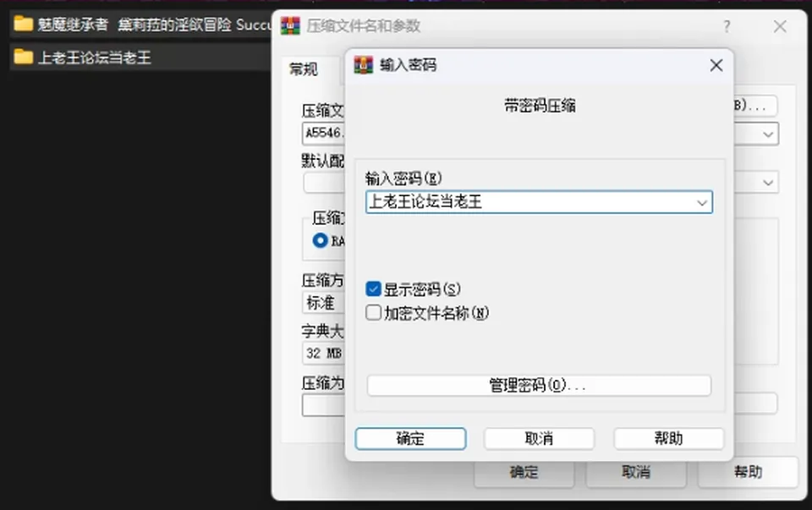Click 确定 in the 压缩文件名和参数 window
This screenshot has width=812, height=510.
coord(524,472)
